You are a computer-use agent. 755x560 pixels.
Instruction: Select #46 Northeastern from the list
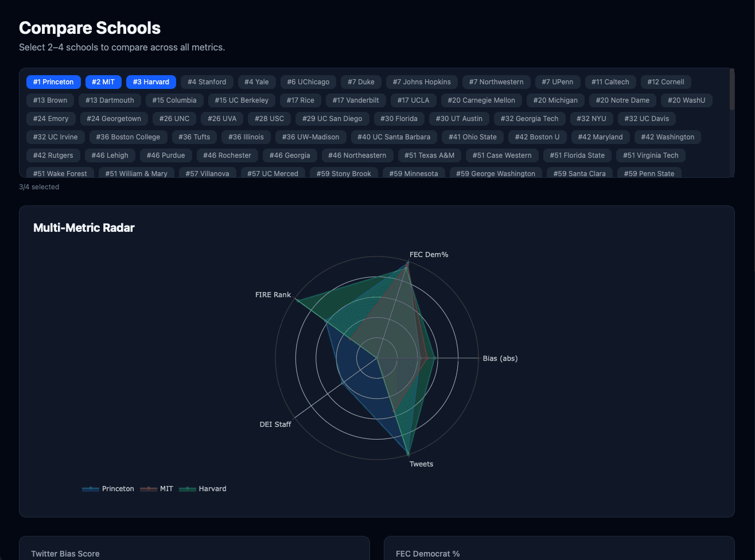click(357, 155)
